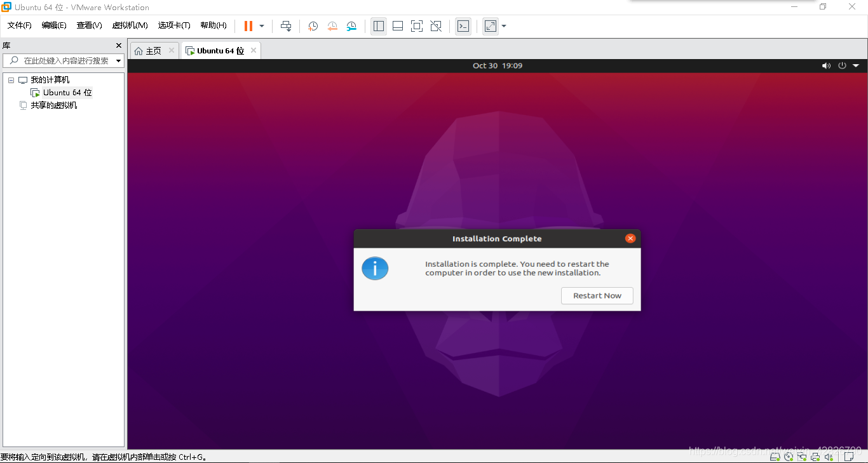Click the hard disk status bar icon
This screenshot has width=868, height=463.
pos(775,457)
